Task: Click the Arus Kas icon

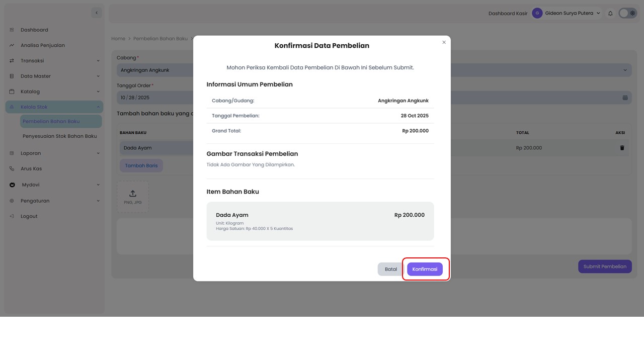Action: [x=12, y=169]
